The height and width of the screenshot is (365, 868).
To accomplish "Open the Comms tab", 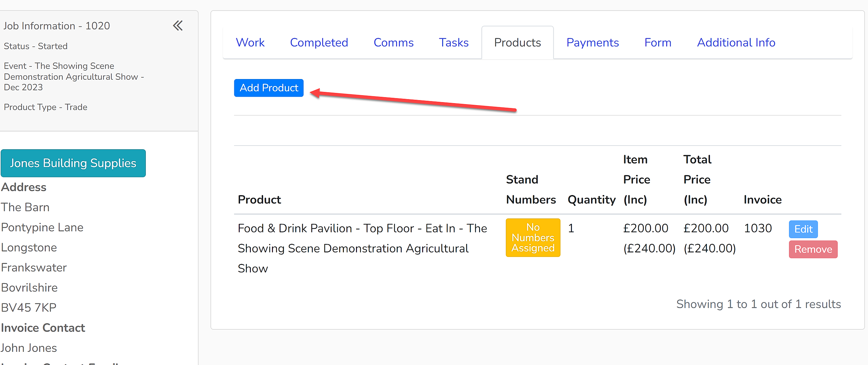I will [x=394, y=42].
